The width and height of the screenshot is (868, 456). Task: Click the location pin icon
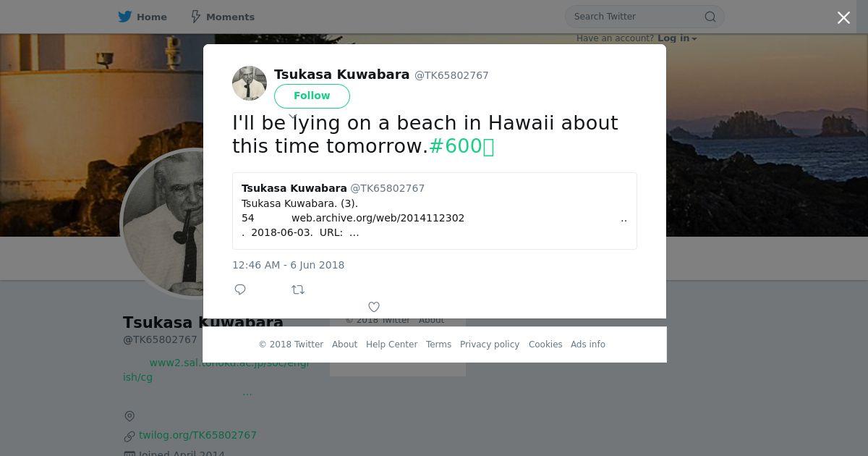tap(129, 416)
